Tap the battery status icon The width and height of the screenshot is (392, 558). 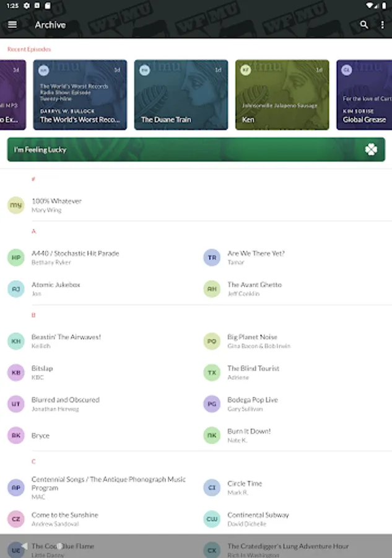384,6
